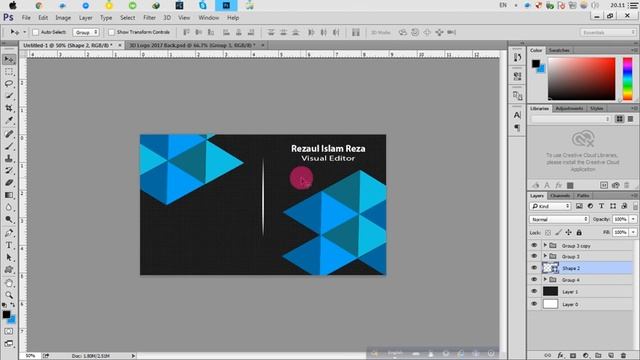Select the Brush tool

coord(9,146)
